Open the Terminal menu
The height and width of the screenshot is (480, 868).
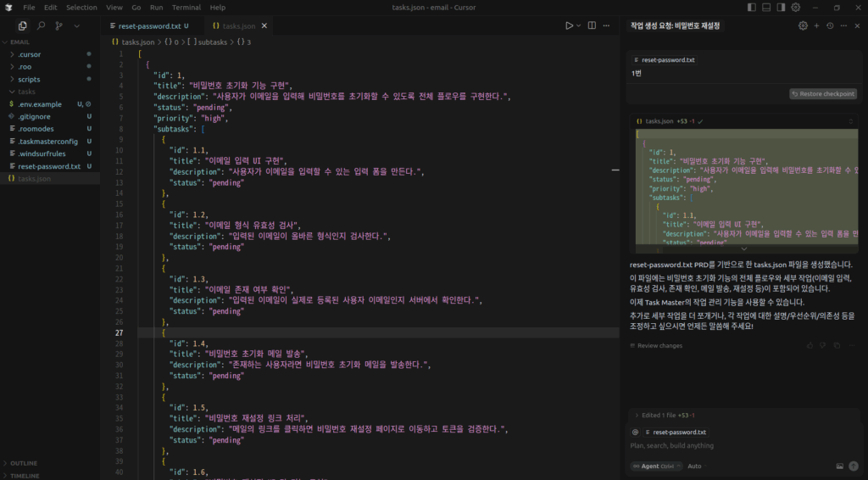point(186,7)
